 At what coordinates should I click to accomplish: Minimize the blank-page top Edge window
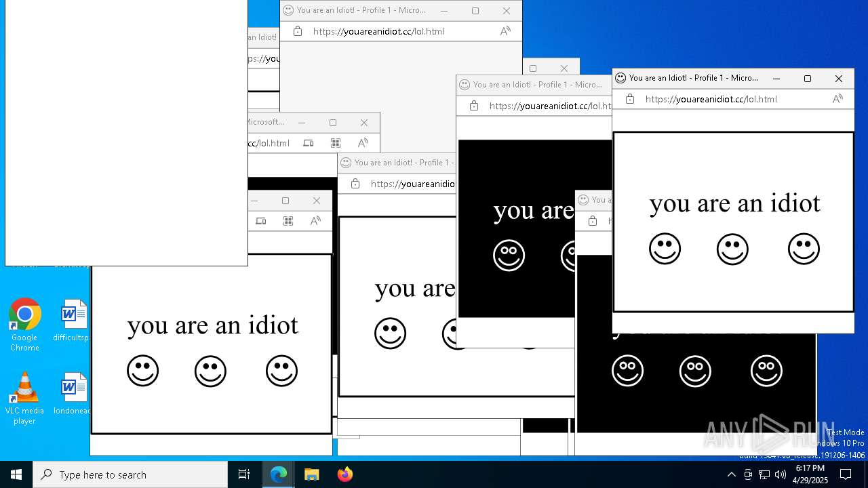pos(444,11)
